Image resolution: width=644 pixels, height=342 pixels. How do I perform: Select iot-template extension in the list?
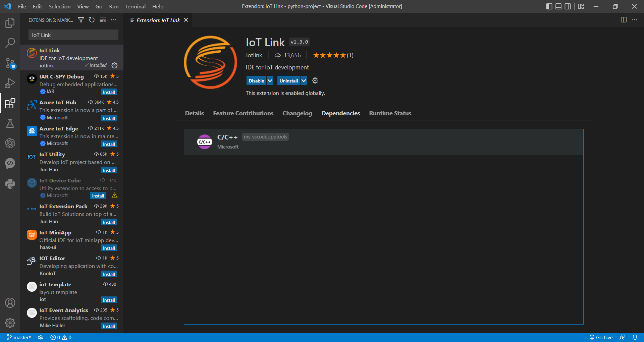pos(72,292)
